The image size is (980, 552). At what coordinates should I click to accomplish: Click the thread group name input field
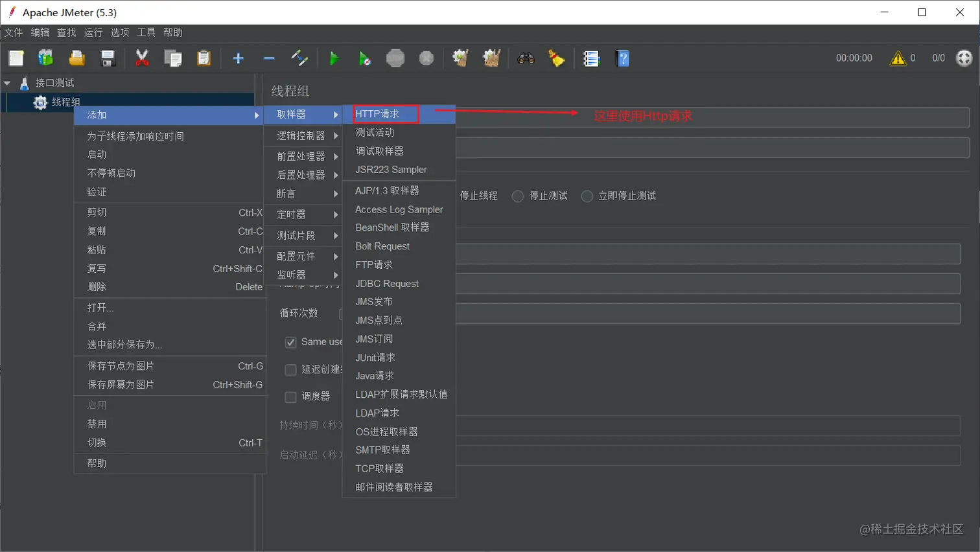[713, 117]
